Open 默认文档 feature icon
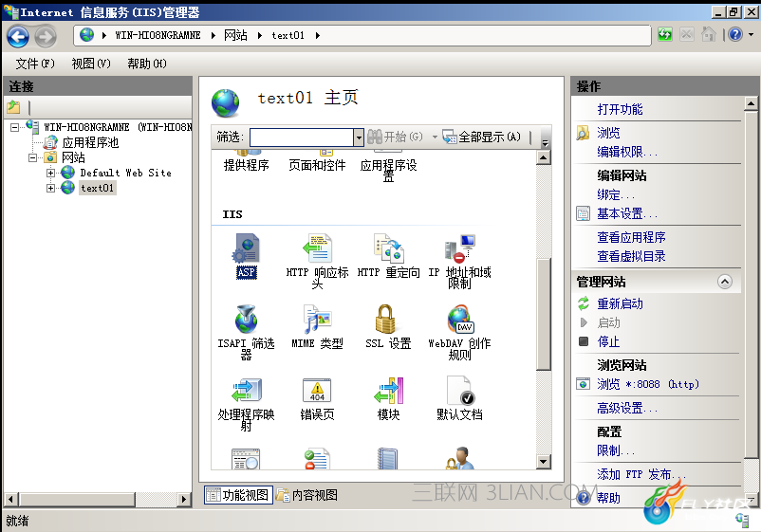Viewport: 761px width, 532px height. click(459, 397)
